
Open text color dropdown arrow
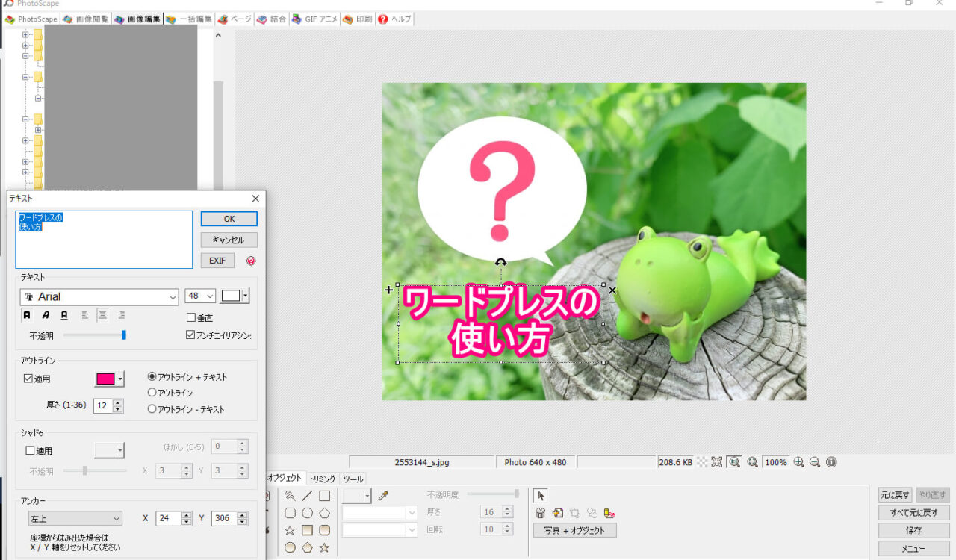[x=246, y=296]
